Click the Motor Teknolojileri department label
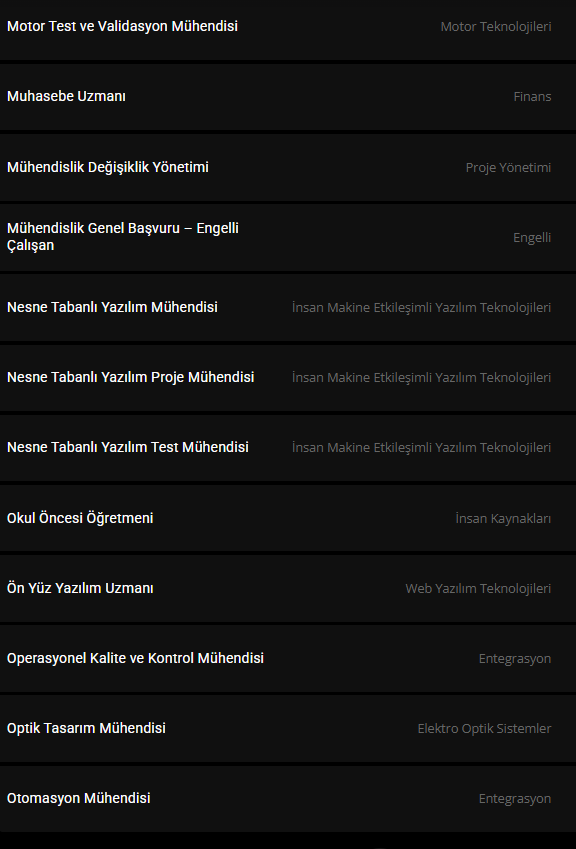 click(x=496, y=27)
